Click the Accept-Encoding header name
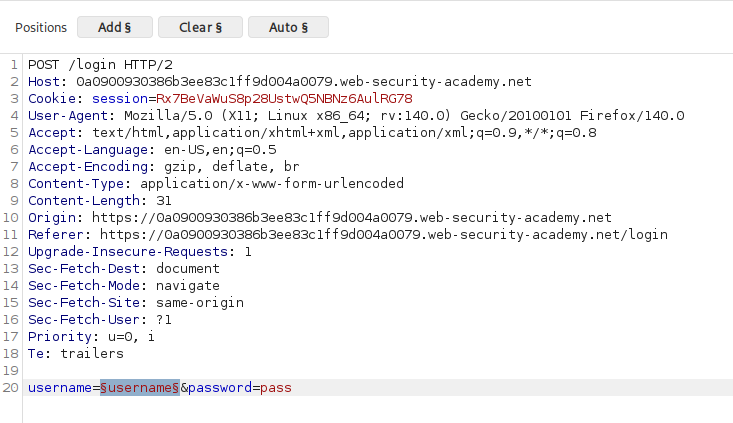The height and width of the screenshot is (423, 733). tap(88, 166)
